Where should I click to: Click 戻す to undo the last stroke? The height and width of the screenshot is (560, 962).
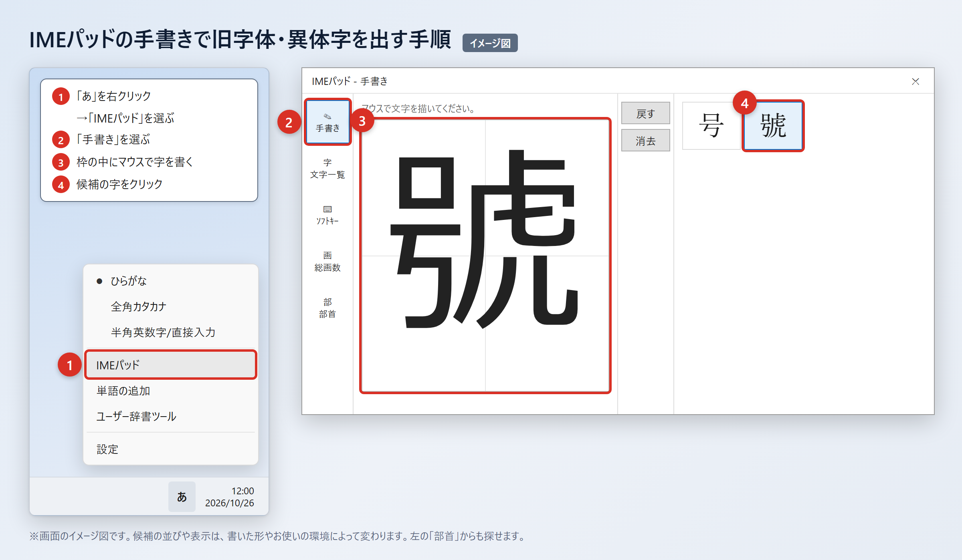pos(645,113)
